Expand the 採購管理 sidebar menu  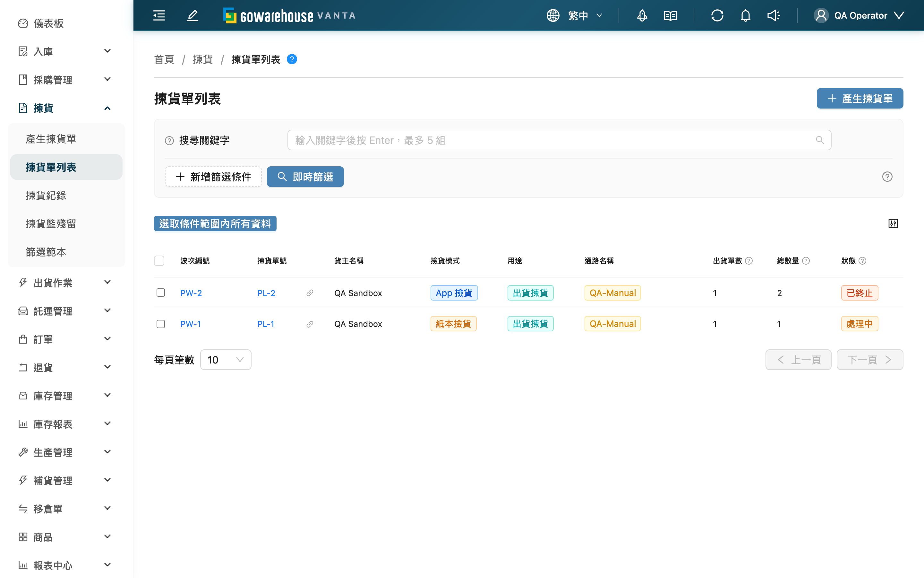[x=66, y=80]
